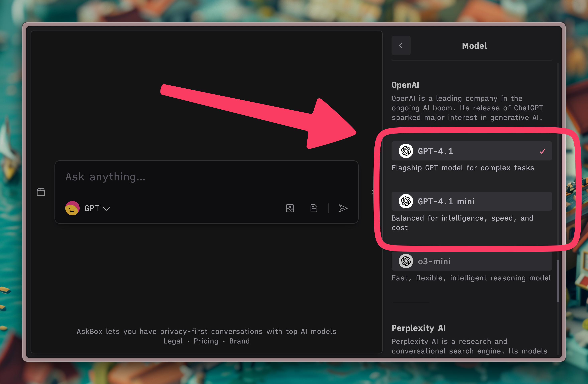Pick the o3-mini model
The image size is (588, 384).
pyautogui.click(x=471, y=261)
